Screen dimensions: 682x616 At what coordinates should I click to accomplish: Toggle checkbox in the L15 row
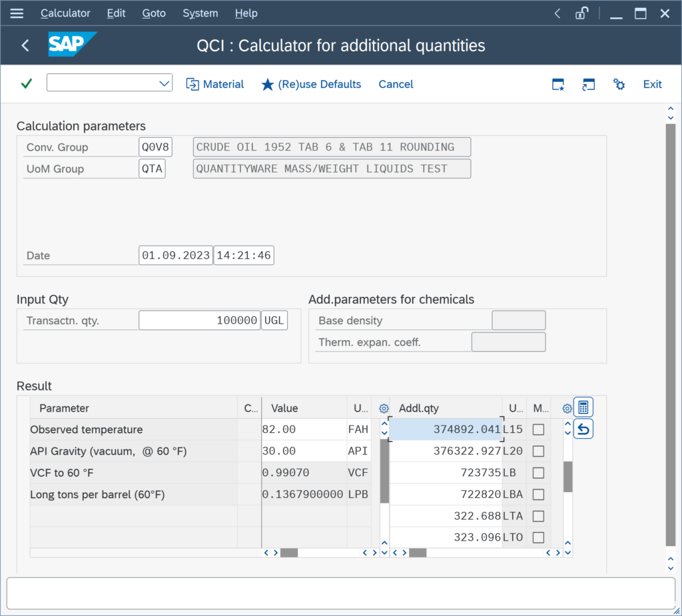tap(538, 430)
